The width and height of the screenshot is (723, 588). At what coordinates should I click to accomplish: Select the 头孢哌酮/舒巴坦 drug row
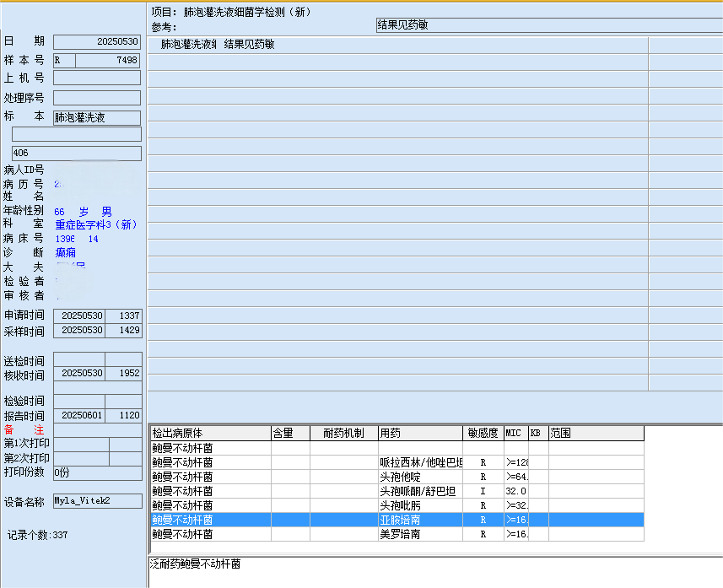420,491
